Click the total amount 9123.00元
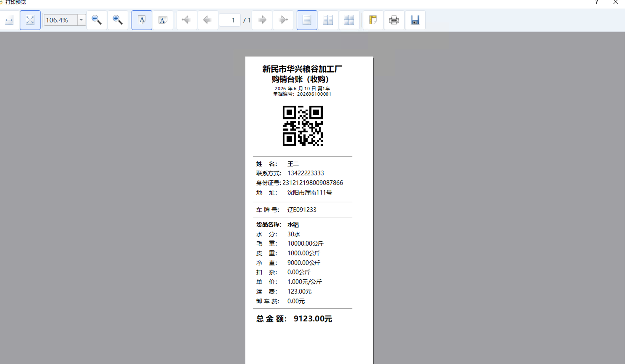Screen dimensions: 625x364 click(x=313, y=319)
